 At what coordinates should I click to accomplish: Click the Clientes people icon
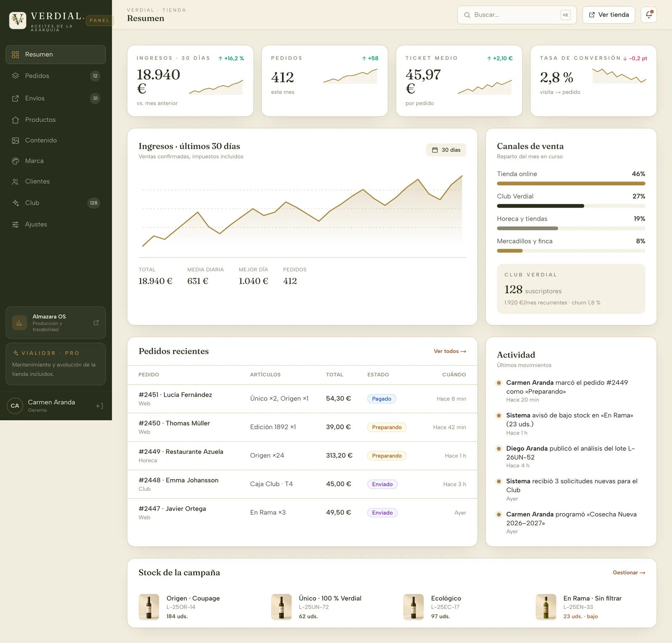[16, 182]
